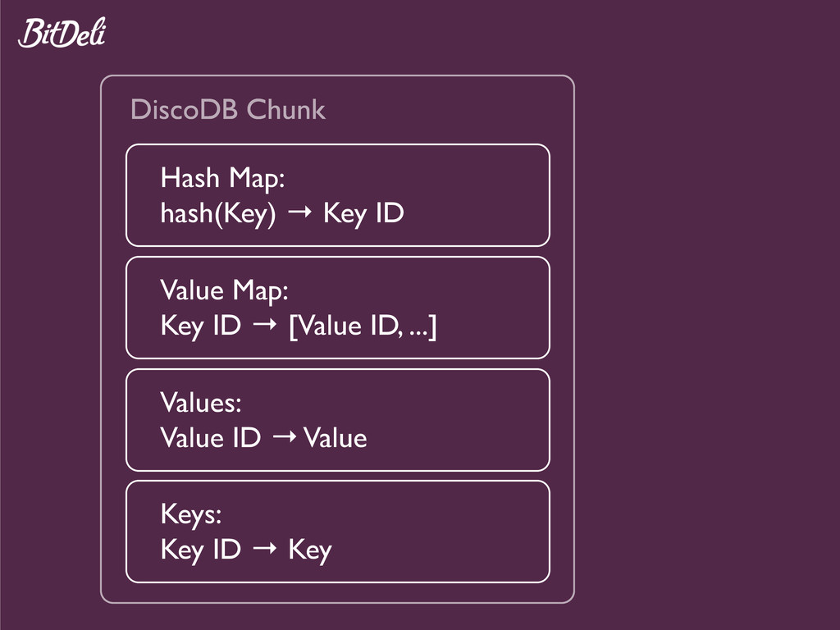
Task: Click Key ID in Hash Map box
Action: pyautogui.click(x=363, y=214)
